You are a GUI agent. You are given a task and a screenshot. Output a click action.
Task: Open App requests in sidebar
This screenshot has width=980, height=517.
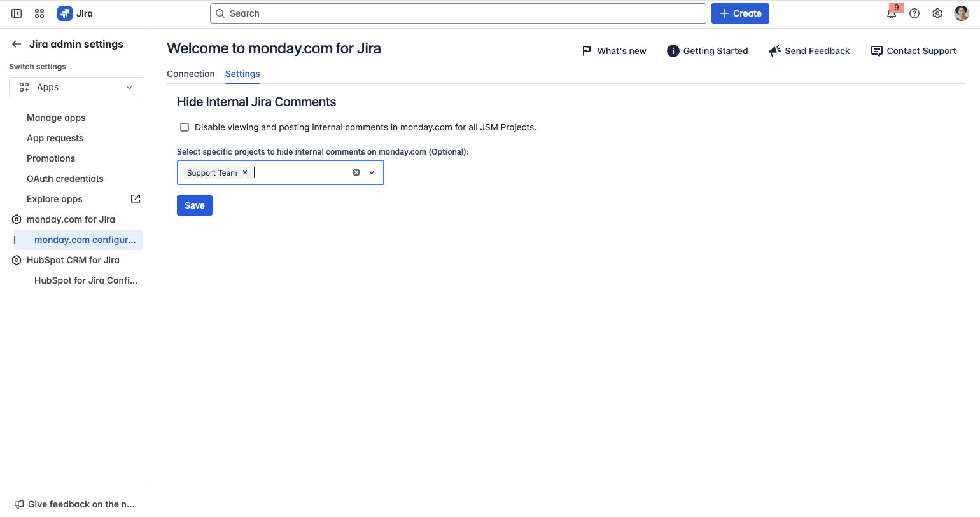55,138
